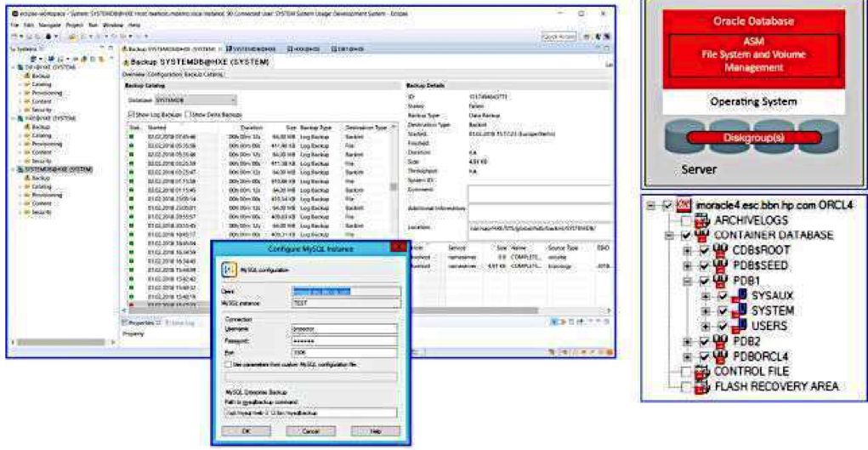Click the CONTAINER DATABASE node icon
The width and height of the screenshot is (868, 450).
703,236
